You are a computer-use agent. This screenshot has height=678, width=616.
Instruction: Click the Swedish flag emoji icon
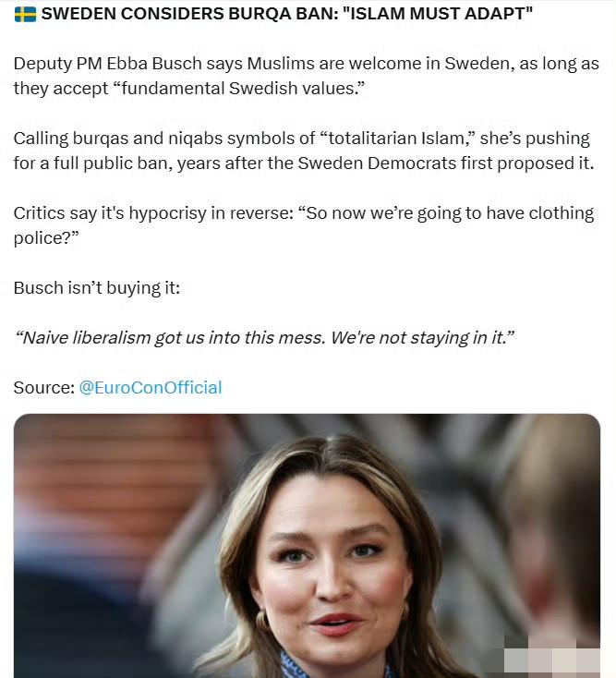point(25,14)
